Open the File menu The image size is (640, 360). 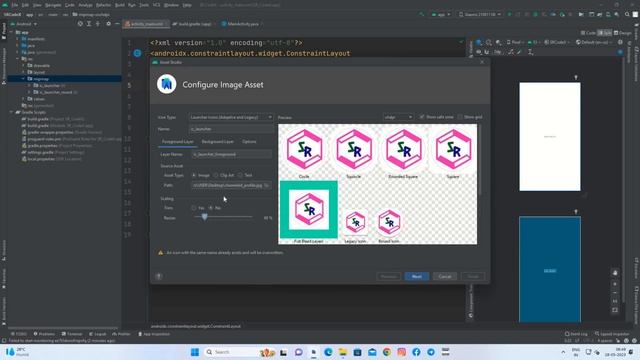[15, 5]
